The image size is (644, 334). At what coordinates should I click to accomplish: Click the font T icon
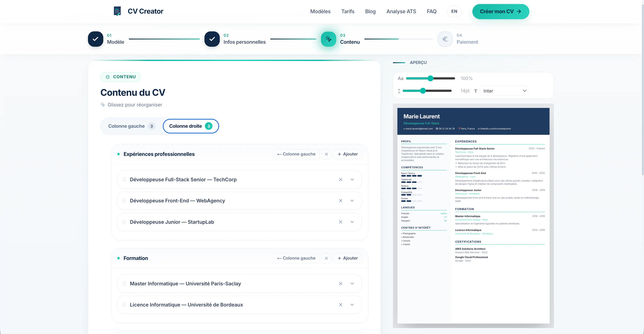(476, 91)
